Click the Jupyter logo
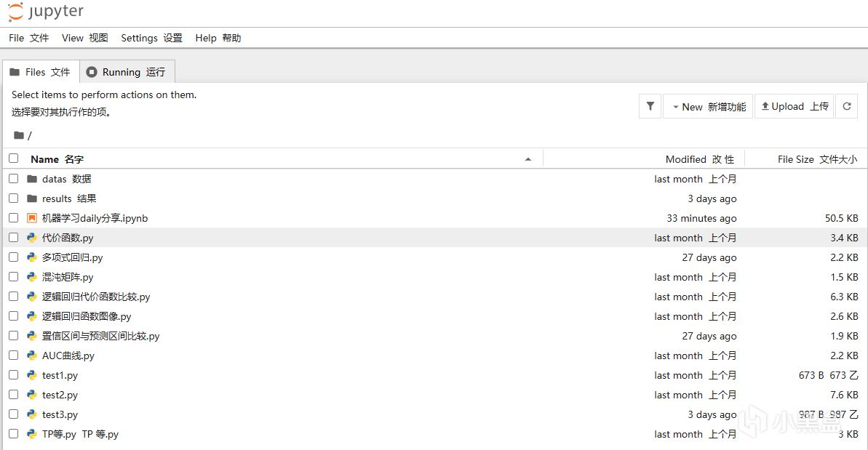Image resolution: width=868 pixels, height=450 pixels. [46, 12]
